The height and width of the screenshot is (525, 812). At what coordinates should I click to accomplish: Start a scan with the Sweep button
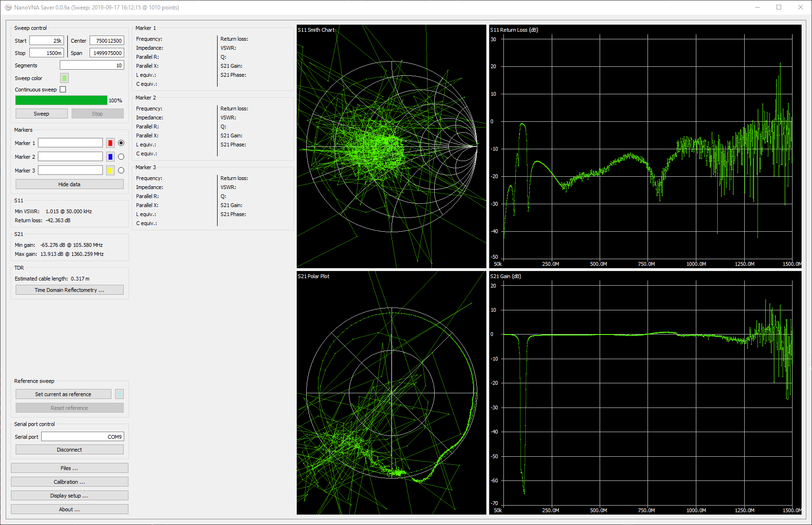tap(41, 114)
